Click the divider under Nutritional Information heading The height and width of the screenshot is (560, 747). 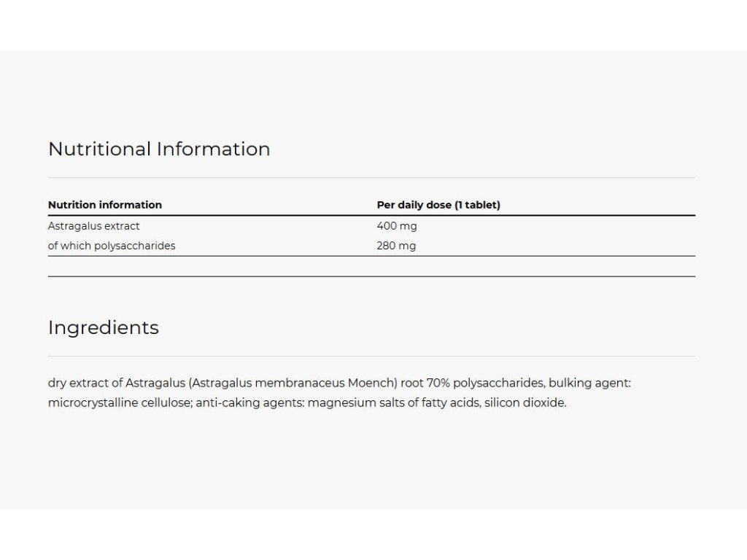(371, 178)
